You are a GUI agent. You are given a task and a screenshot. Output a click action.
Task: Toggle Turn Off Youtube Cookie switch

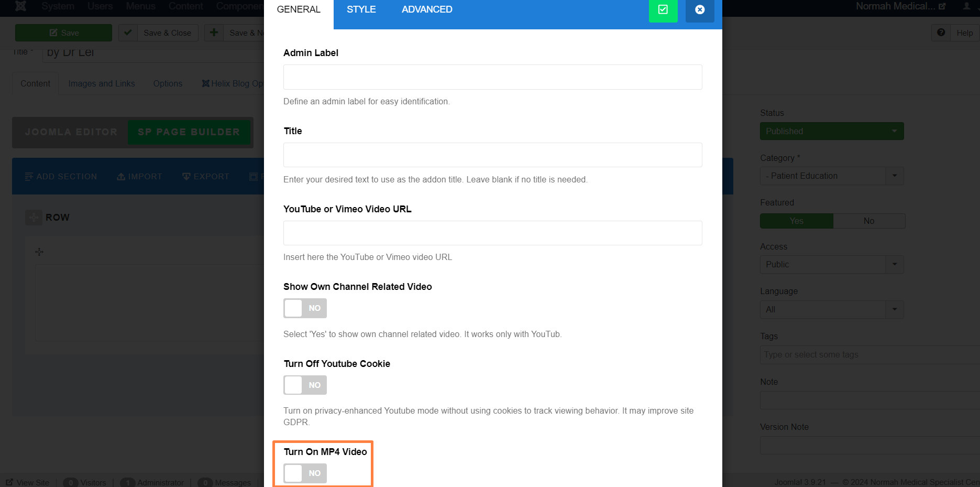(305, 385)
